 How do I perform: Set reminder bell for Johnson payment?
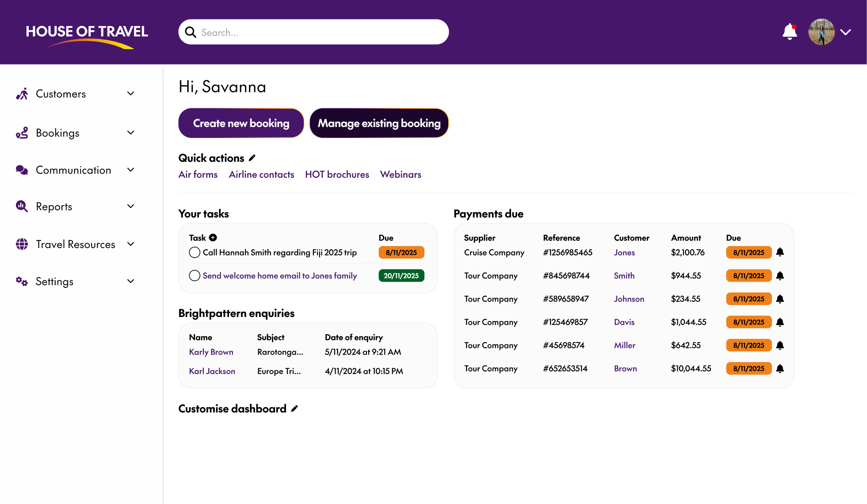pos(780,299)
